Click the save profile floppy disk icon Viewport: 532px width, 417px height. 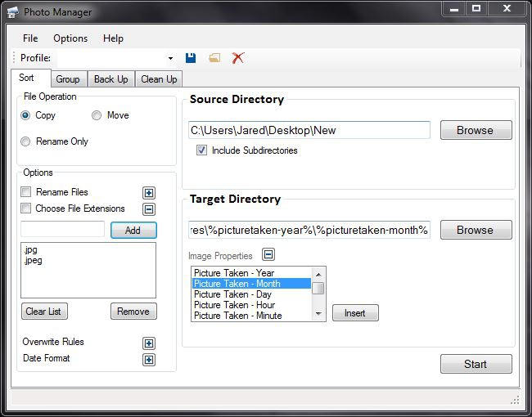(x=191, y=58)
